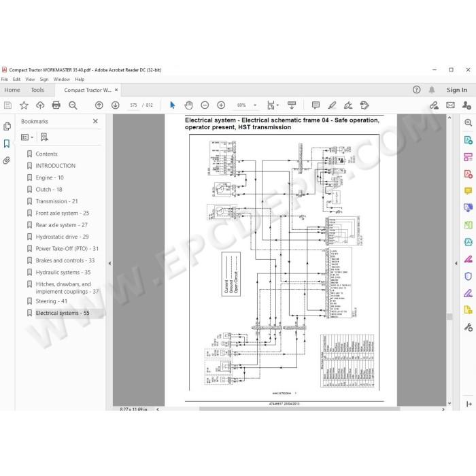Open the View menu
Image resolution: width=476 pixels, height=476 pixels.
click(x=30, y=80)
